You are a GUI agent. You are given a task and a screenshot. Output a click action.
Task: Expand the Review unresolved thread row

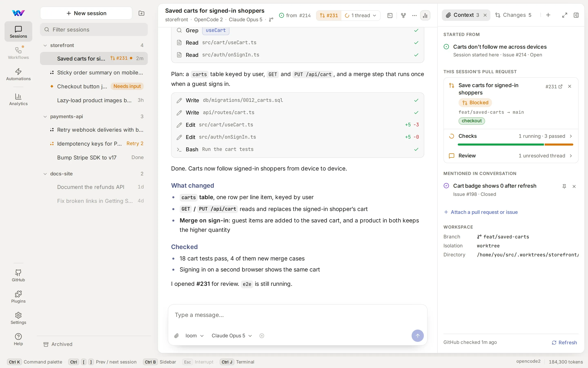511,156
